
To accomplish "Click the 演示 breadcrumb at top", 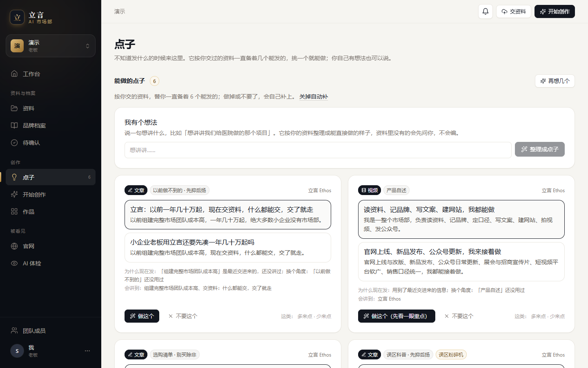I will [120, 11].
